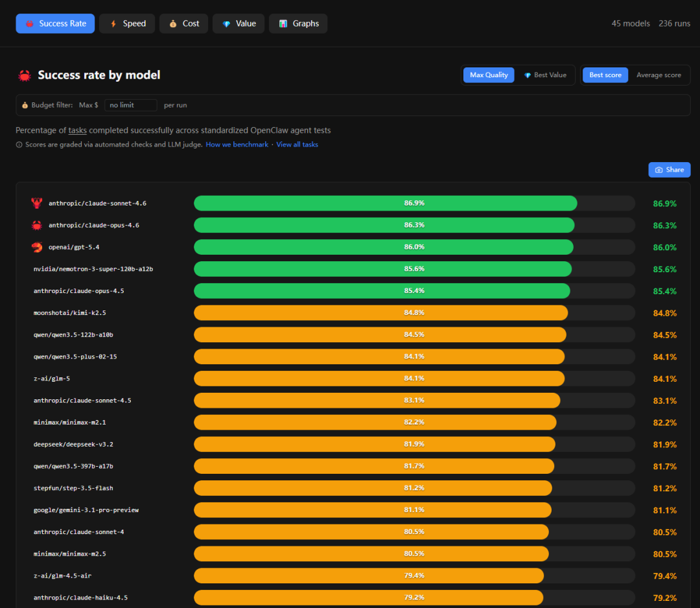Click the anthropic/claude-sonnet-4.6 model name
This screenshot has height=608, width=700.
pos(97,204)
